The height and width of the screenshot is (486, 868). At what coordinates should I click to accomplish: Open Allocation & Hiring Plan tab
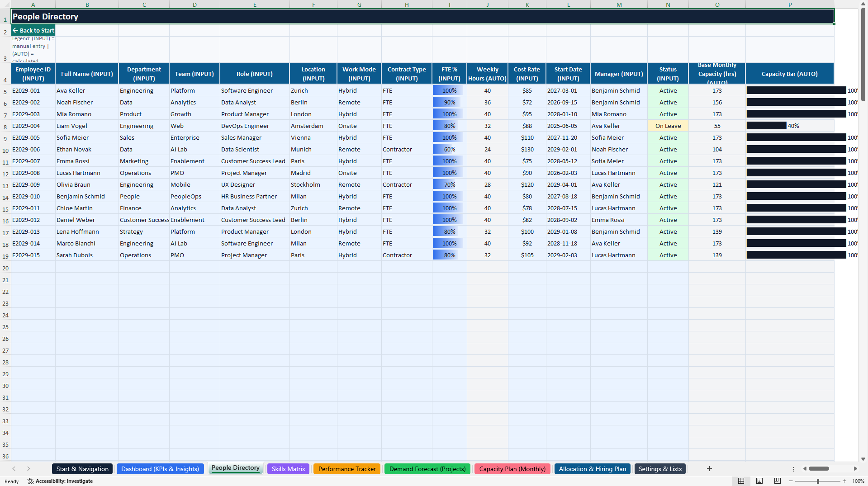click(x=593, y=469)
